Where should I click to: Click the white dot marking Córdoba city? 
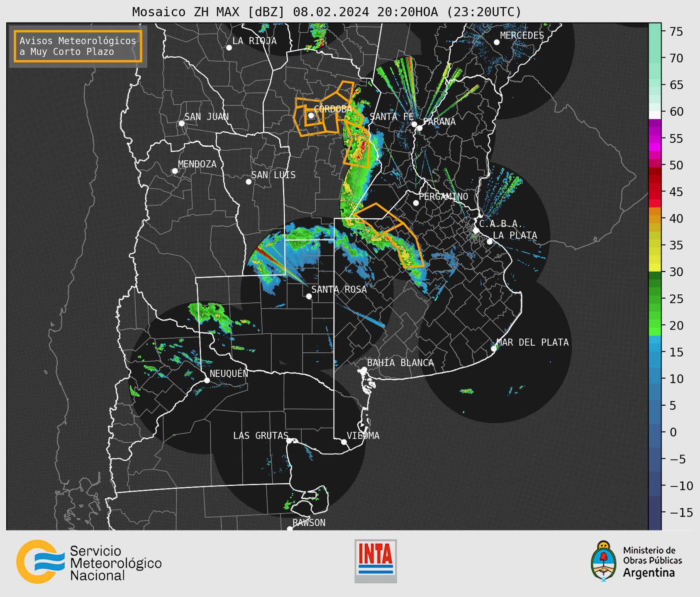(311, 115)
